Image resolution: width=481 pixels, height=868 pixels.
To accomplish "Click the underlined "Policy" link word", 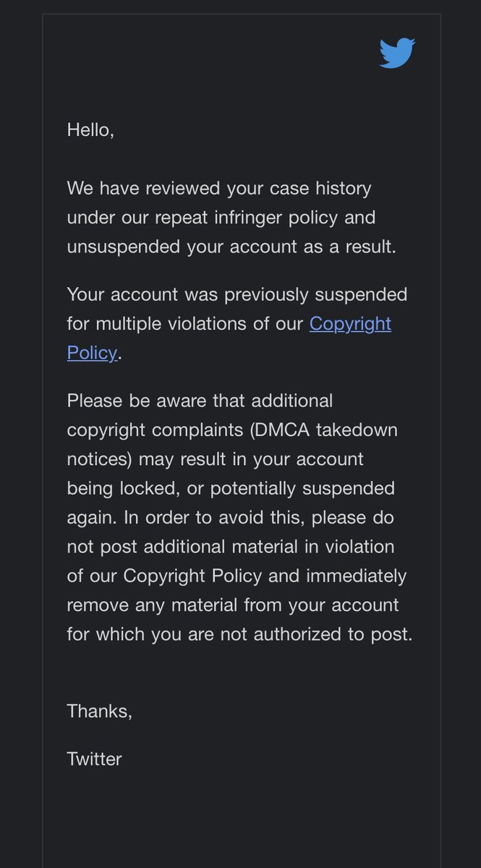I will tap(92, 352).
